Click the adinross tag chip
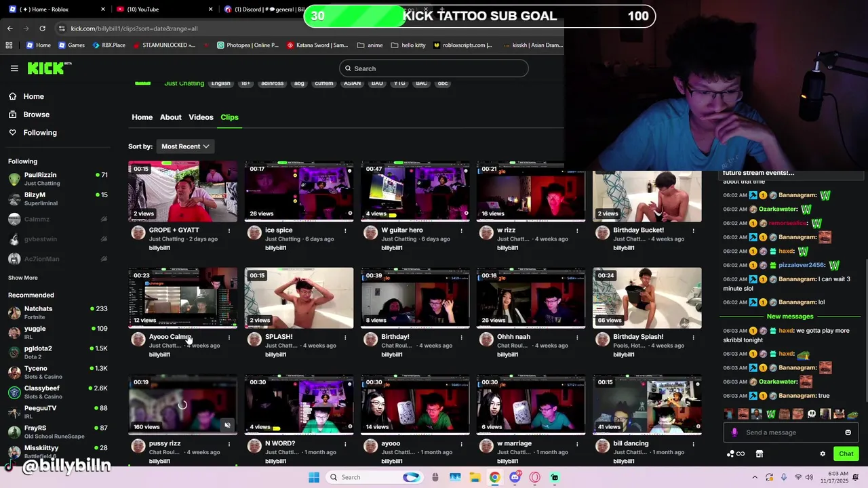 point(273,83)
